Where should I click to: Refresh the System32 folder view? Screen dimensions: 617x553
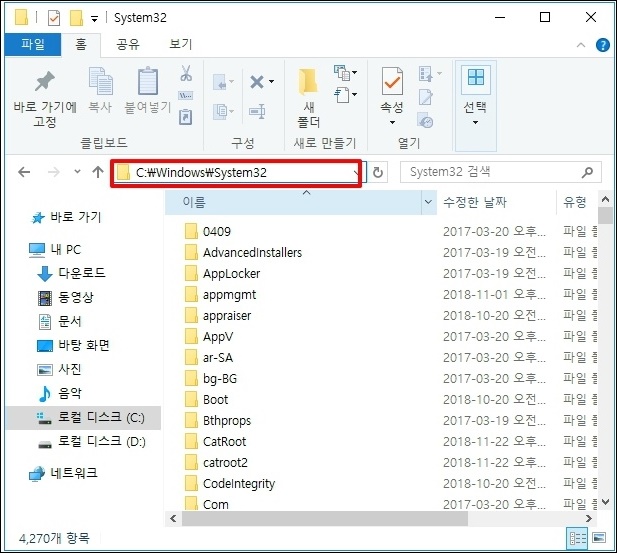coord(378,172)
